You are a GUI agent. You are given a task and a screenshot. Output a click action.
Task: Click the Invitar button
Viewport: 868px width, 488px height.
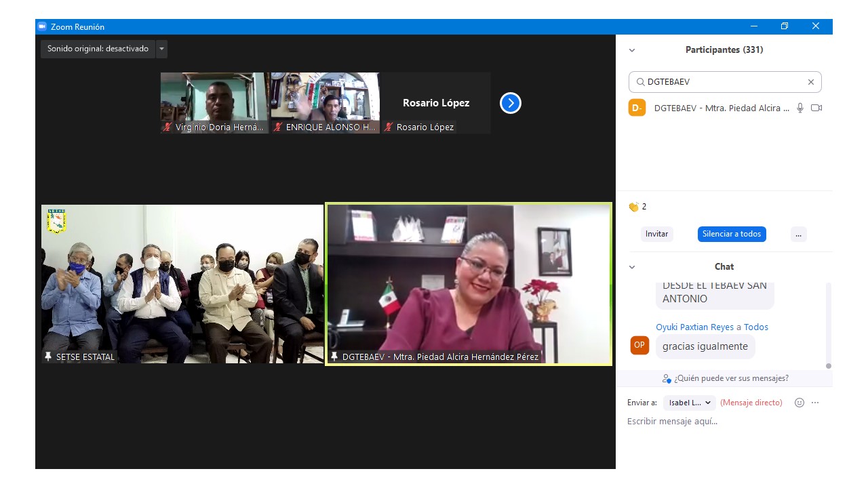[x=656, y=234]
